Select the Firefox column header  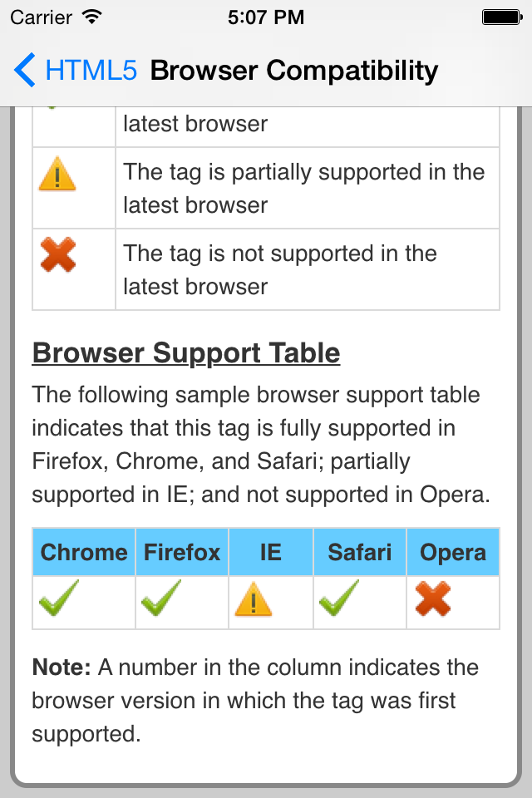tap(182, 552)
